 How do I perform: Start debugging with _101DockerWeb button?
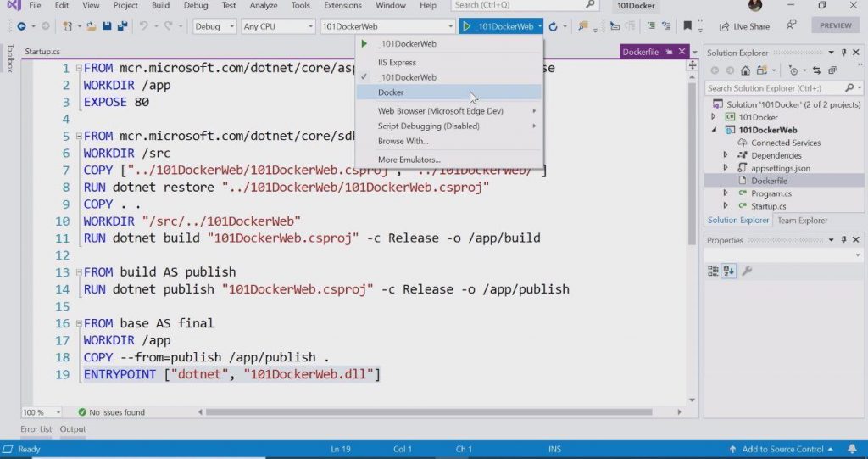[498, 26]
